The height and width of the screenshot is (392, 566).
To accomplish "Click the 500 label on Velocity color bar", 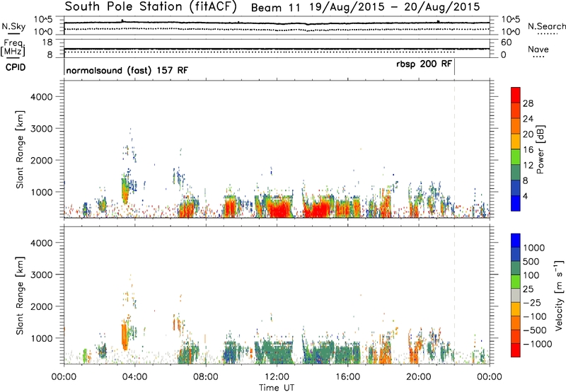I will tap(533, 262).
